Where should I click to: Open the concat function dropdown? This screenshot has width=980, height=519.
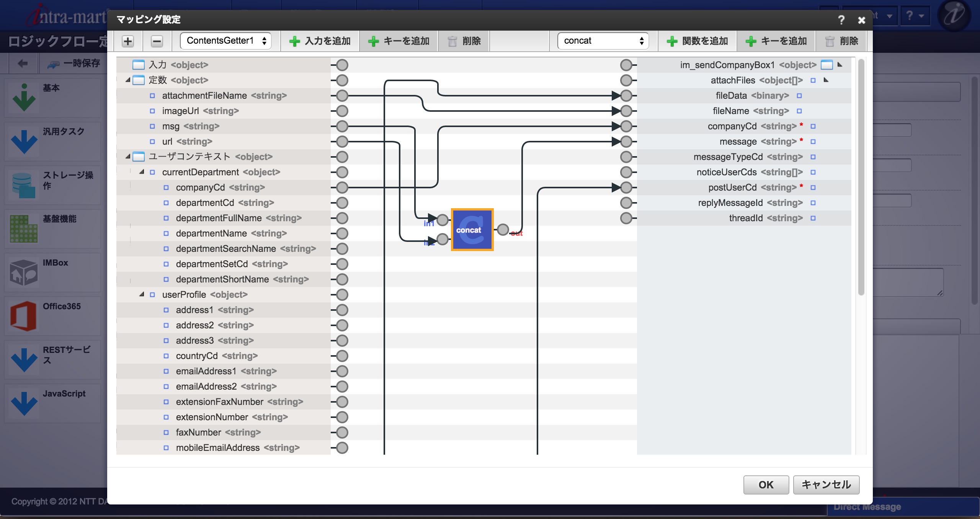click(603, 41)
